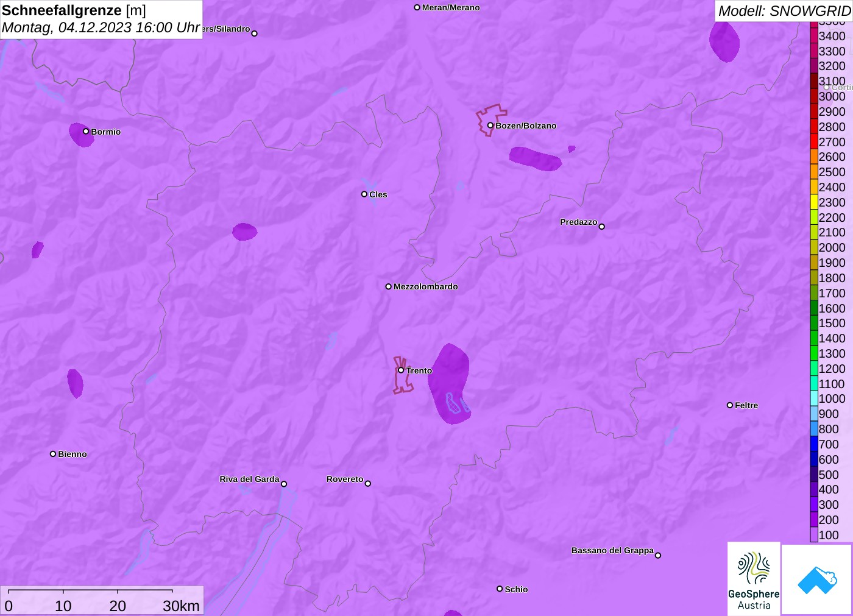The width and height of the screenshot is (853, 616).
Task: Click the 30km scale bar label
Action: [x=181, y=606]
